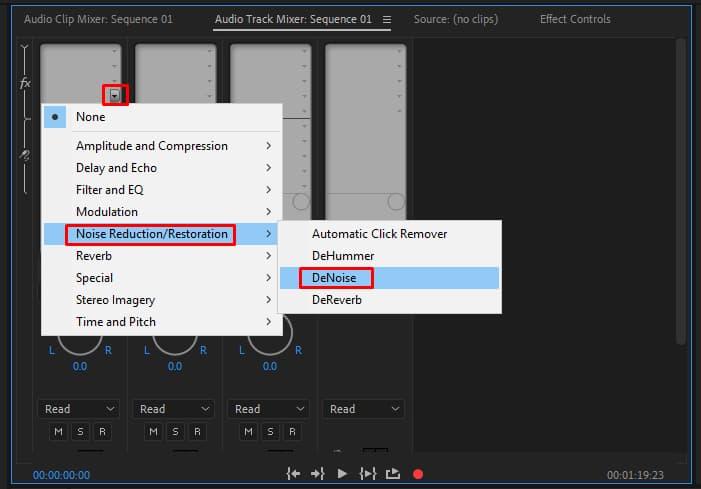Click the 00:01:19:23 duration readout
The width and height of the screenshot is (701, 489).
click(x=635, y=475)
